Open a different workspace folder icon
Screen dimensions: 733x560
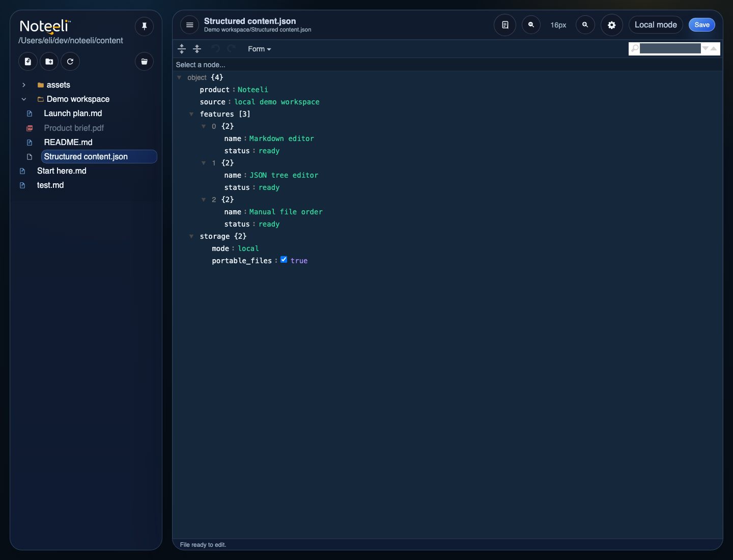click(144, 62)
